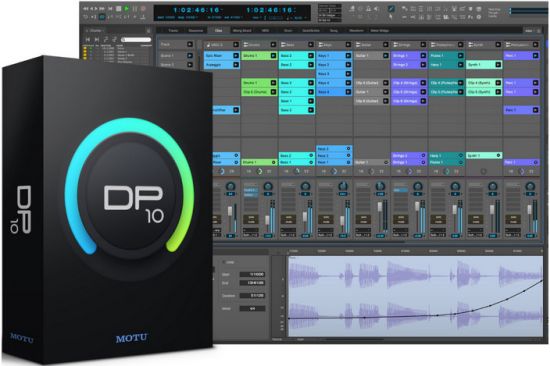Open the QuickScribe tab
This screenshot has height=366, width=550.
coord(311,31)
